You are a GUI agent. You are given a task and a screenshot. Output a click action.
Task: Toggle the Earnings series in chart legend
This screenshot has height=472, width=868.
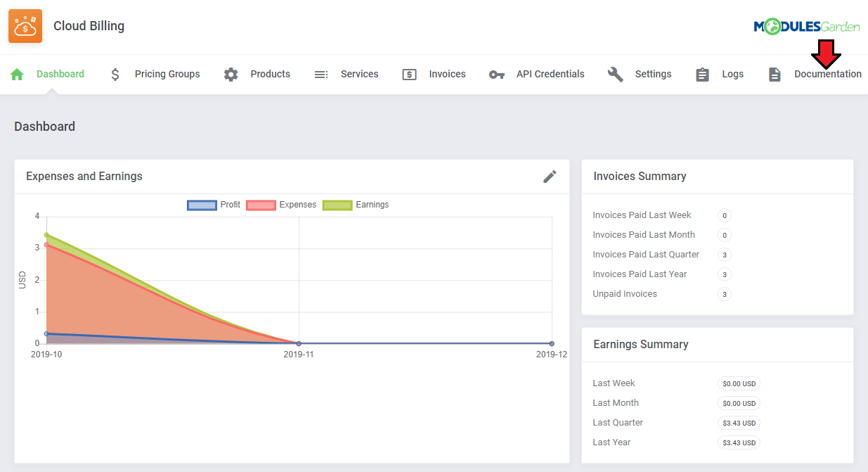373,205
